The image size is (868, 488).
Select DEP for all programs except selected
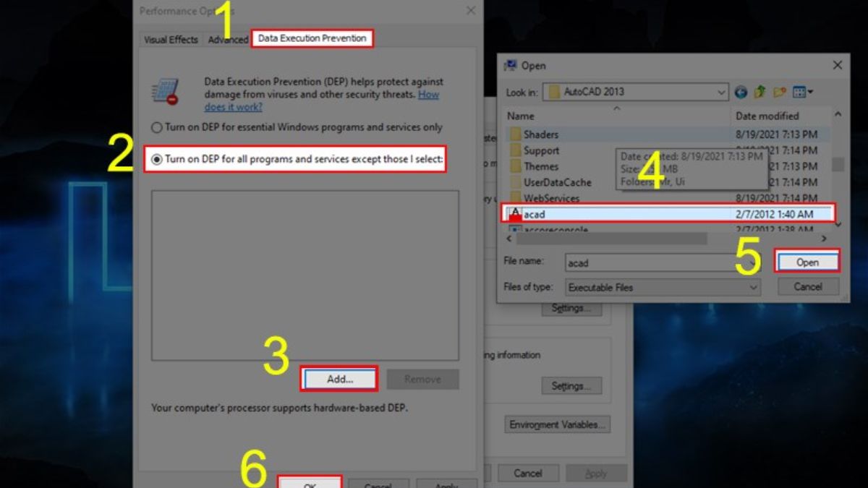[x=157, y=159]
